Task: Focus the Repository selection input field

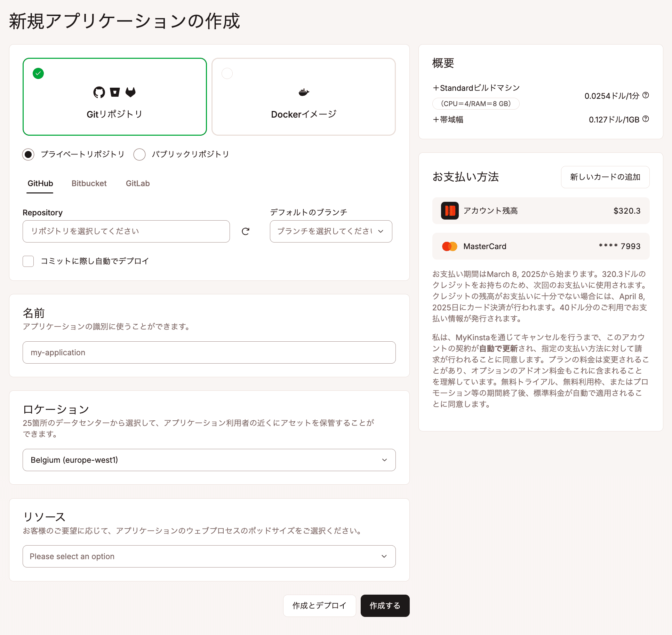Action: (126, 231)
